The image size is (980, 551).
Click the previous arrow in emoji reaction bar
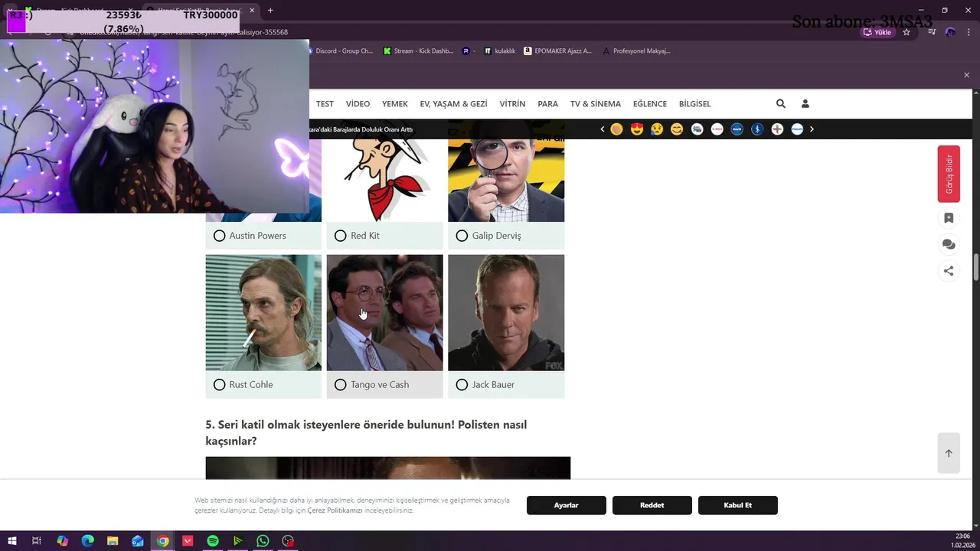tap(603, 129)
